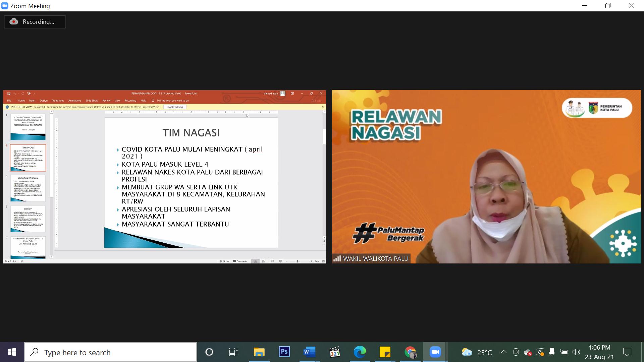Toggle the Notes pane button
Screen dimensions: 644x362
coord(224,261)
